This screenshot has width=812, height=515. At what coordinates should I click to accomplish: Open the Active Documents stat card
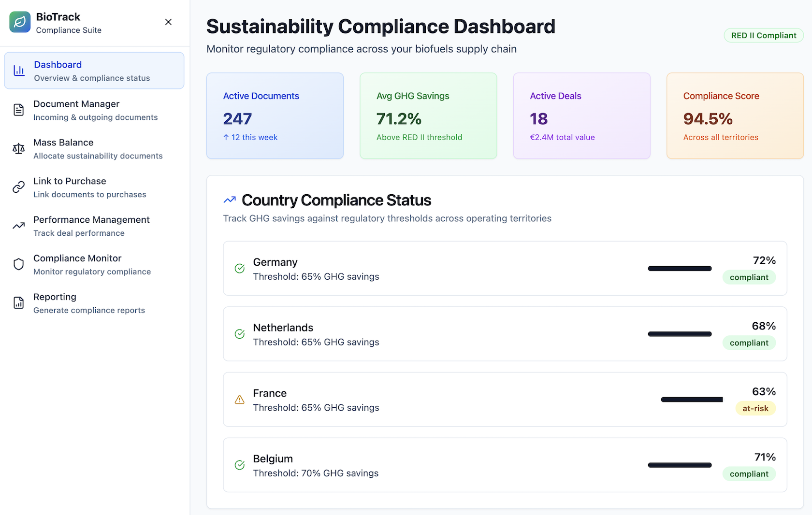click(275, 116)
